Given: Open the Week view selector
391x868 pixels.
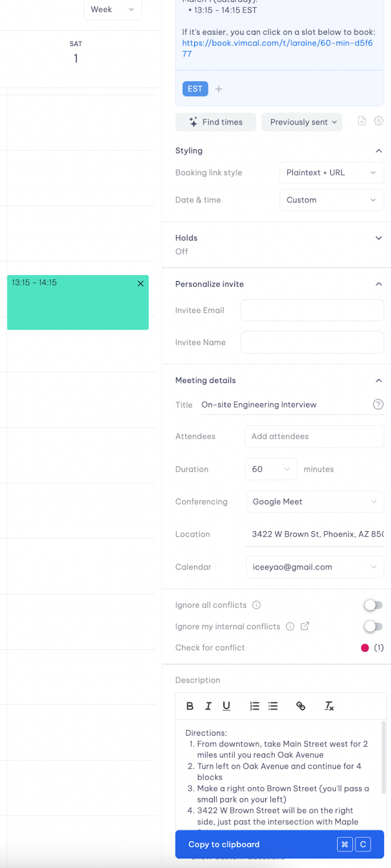Looking at the screenshot, I should click(x=113, y=10).
